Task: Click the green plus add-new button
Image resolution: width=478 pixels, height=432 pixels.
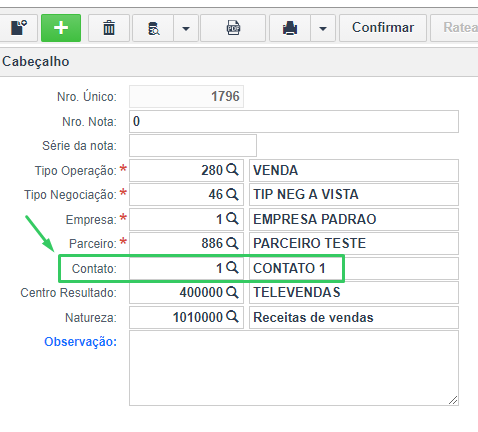Action: tap(61, 28)
